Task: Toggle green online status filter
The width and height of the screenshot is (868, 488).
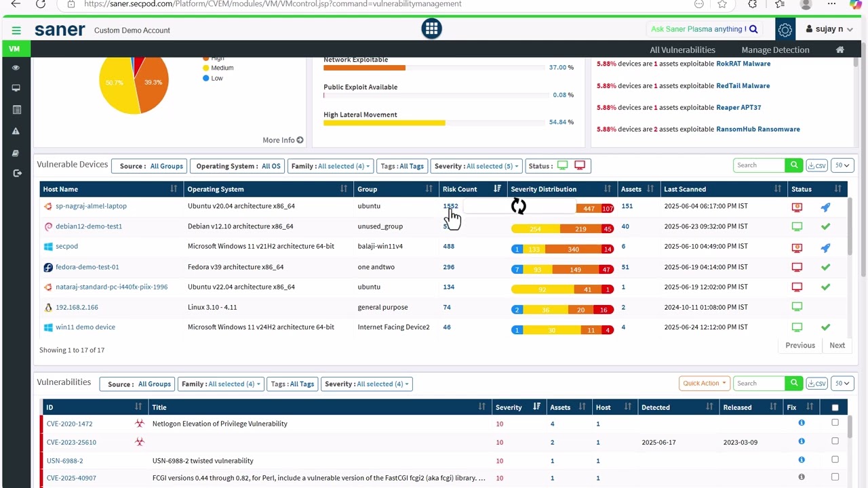Action: click(562, 165)
